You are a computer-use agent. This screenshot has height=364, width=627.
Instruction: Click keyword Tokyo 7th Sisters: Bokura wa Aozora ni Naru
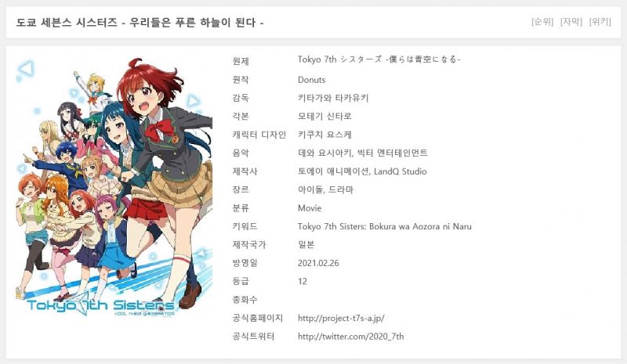pyautogui.click(x=385, y=226)
